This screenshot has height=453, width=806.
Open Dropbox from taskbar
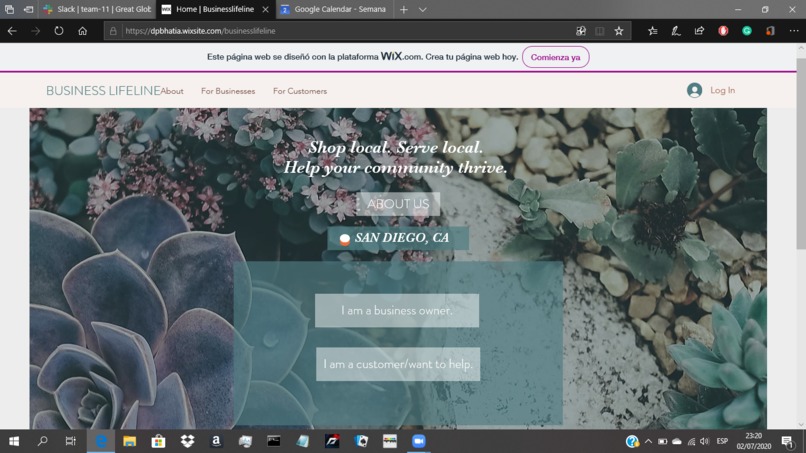pos(187,441)
